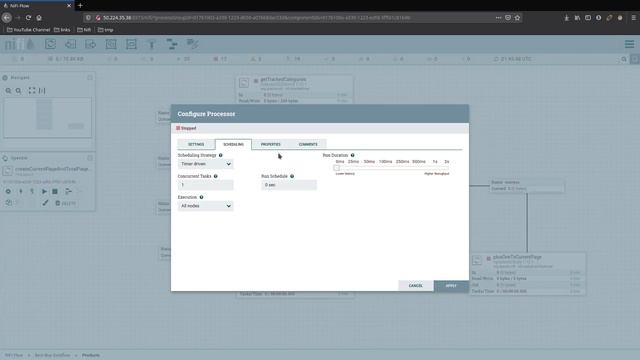Switch to the Settings tab

point(196,144)
